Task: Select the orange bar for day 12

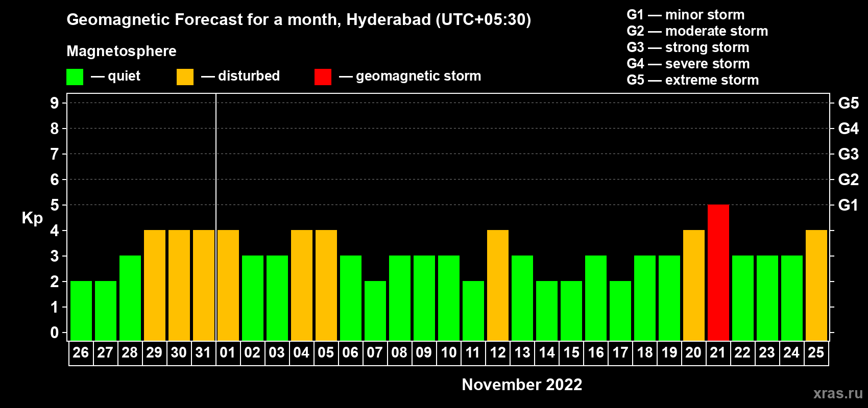Action: point(498,285)
